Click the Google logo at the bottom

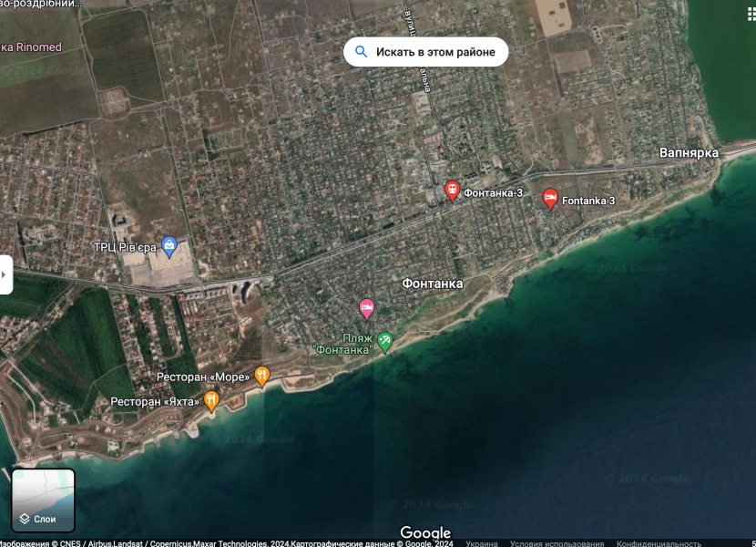pos(425,532)
